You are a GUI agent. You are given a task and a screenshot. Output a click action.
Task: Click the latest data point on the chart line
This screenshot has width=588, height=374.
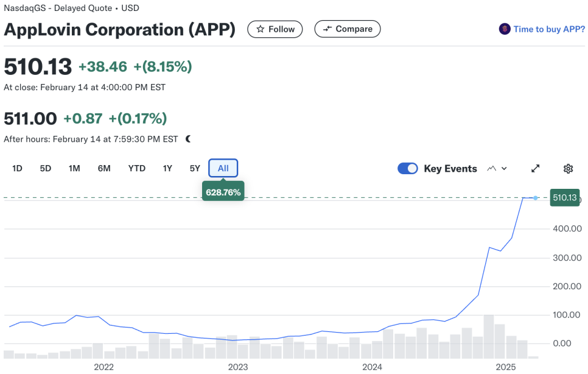[x=536, y=198]
